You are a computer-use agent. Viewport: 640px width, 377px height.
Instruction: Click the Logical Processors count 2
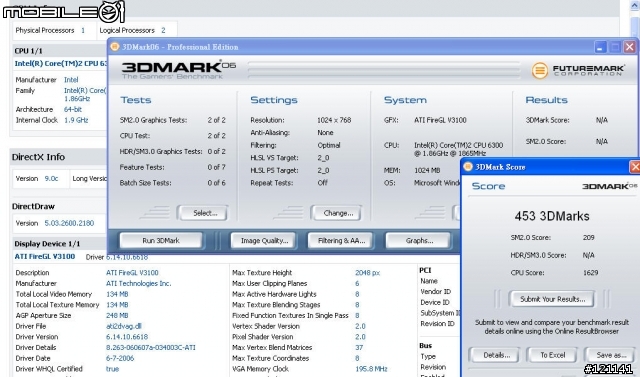click(163, 30)
